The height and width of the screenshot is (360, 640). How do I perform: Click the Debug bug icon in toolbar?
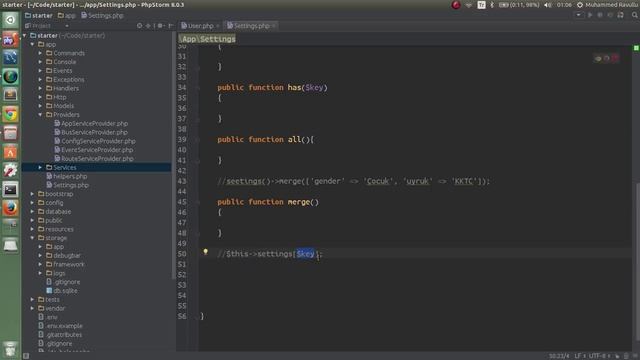coord(600,15)
